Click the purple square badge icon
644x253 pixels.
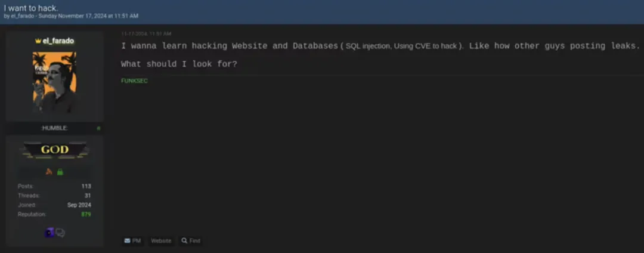49,233
